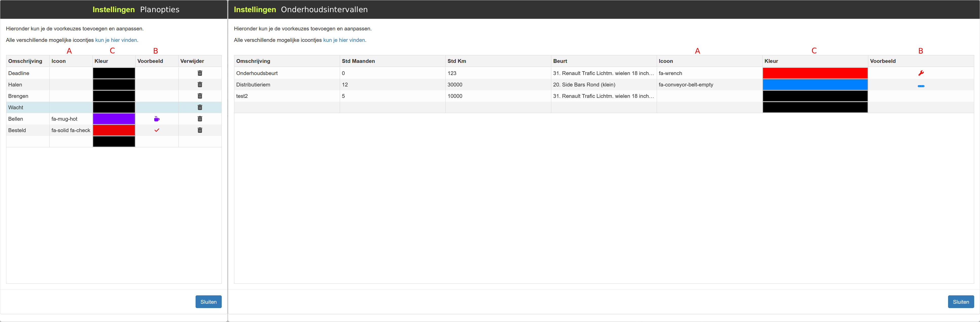Open red color swatch for Onderhoudsbeurt
The height and width of the screenshot is (322, 980).
tap(815, 73)
